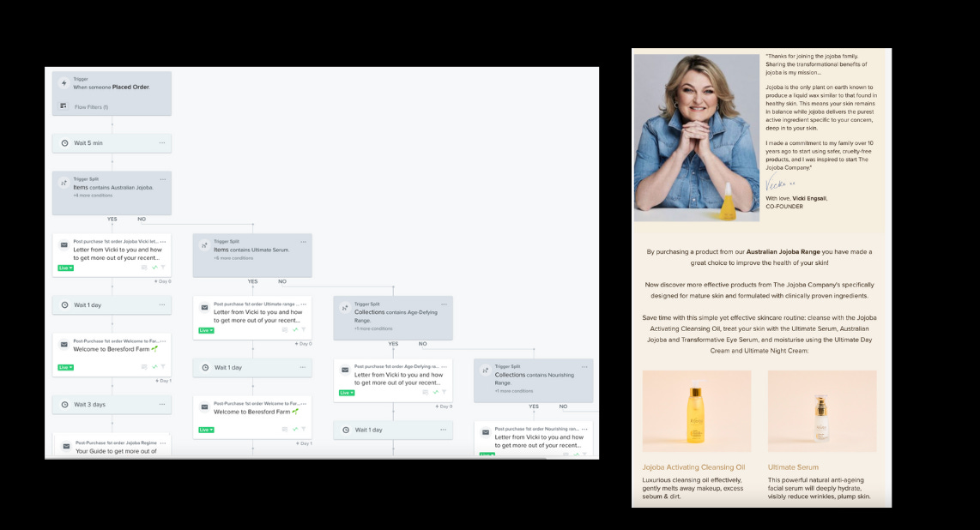Click YES label under Nourishing Range split
Screen dimensions: 980x530
pyautogui.click(x=533, y=407)
